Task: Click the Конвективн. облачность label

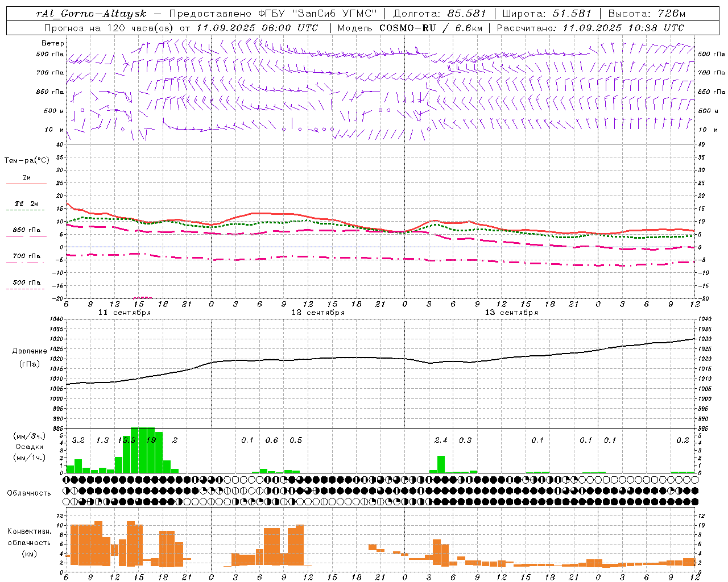Action: [29, 537]
